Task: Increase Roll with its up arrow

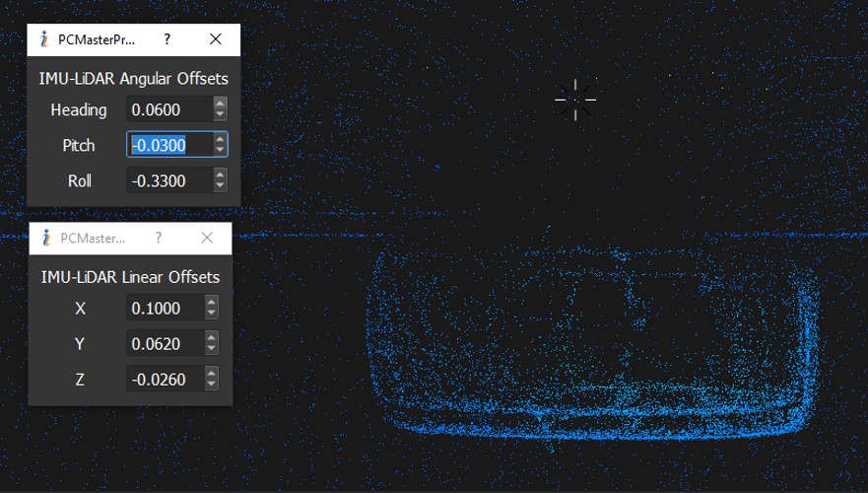Action: point(221,175)
